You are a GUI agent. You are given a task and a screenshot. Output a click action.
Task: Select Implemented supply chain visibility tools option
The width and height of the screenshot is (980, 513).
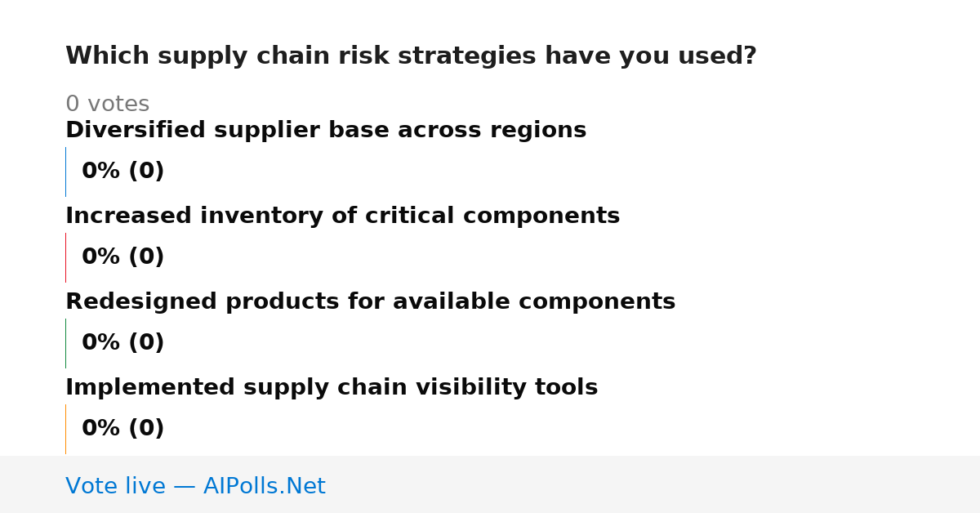tap(332, 388)
